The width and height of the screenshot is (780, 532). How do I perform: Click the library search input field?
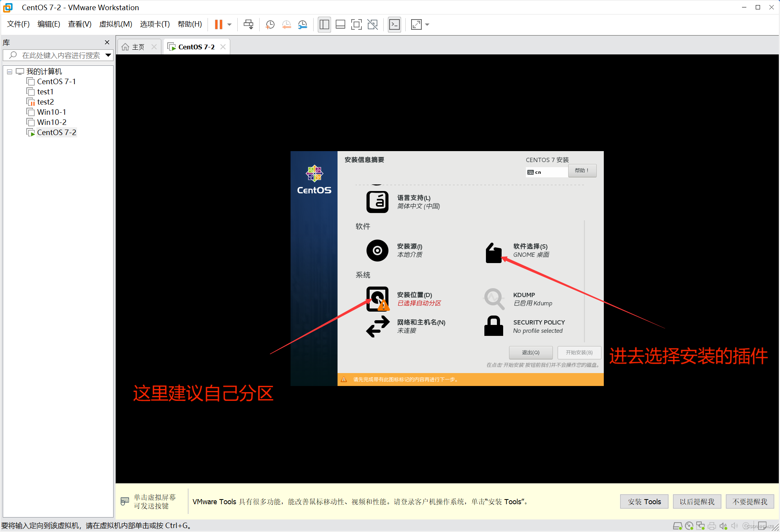pyautogui.click(x=61, y=55)
